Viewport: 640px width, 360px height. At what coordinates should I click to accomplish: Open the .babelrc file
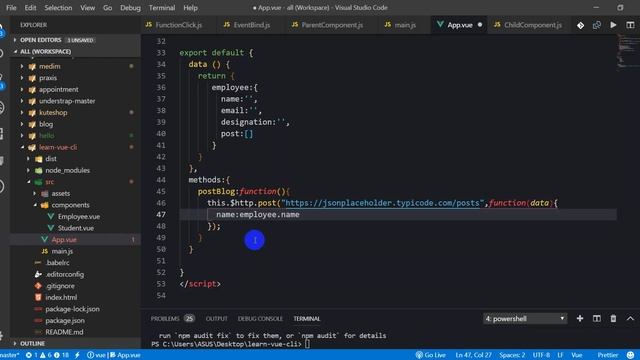[57, 263]
